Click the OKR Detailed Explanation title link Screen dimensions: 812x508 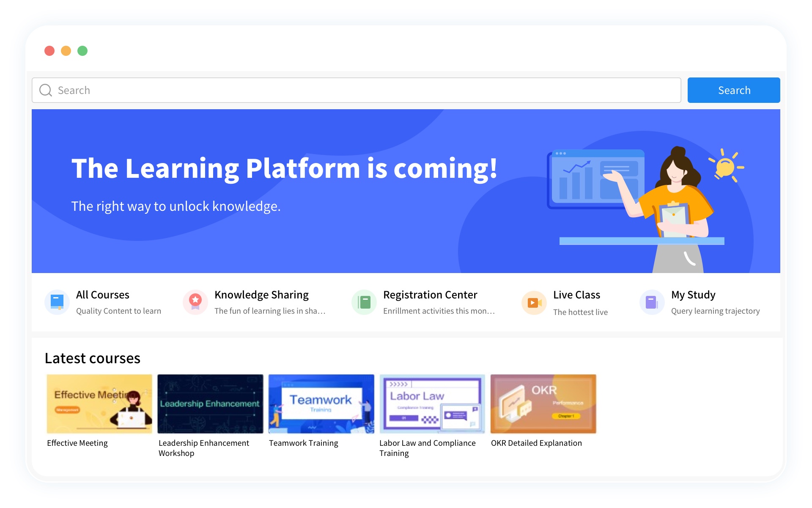pos(536,443)
